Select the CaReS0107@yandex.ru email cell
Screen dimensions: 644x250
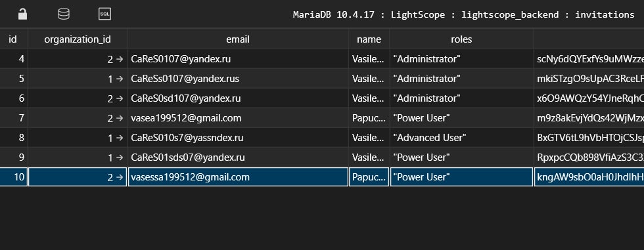[x=238, y=59]
